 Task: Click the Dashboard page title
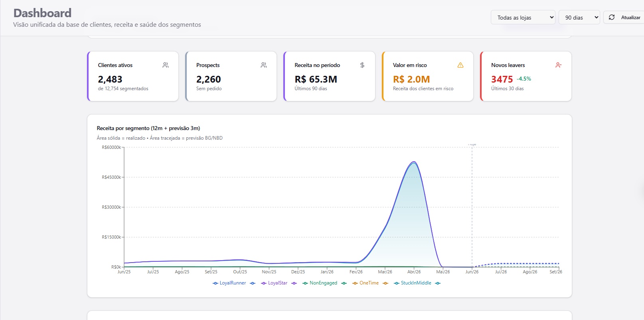42,13
